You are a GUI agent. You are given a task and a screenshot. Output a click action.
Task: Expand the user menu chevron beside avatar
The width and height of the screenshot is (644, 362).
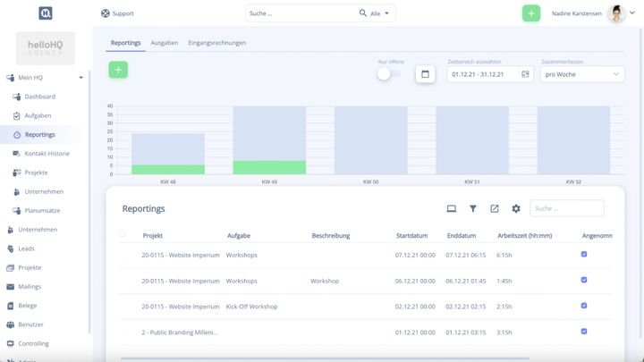(x=632, y=13)
